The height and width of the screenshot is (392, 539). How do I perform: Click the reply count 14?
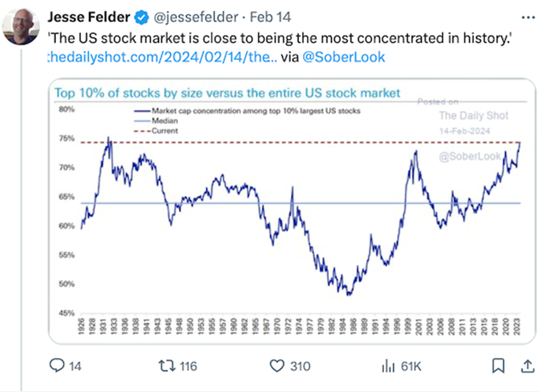(x=77, y=366)
